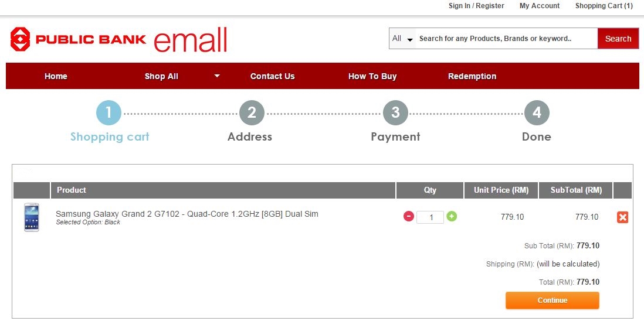Open the Samsung Galaxy Grand 2 thumbnail
Viewport: 644px width, 328px height.
click(x=32, y=217)
